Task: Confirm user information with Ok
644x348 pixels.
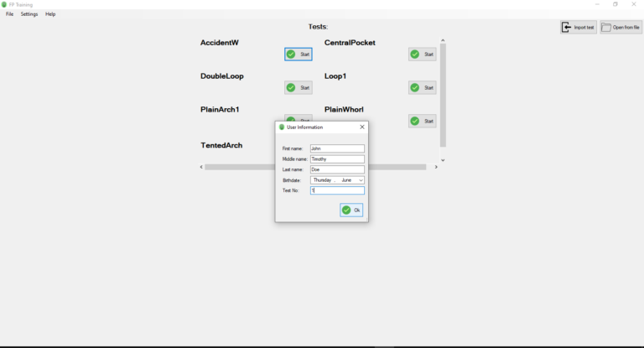Action: click(x=351, y=210)
